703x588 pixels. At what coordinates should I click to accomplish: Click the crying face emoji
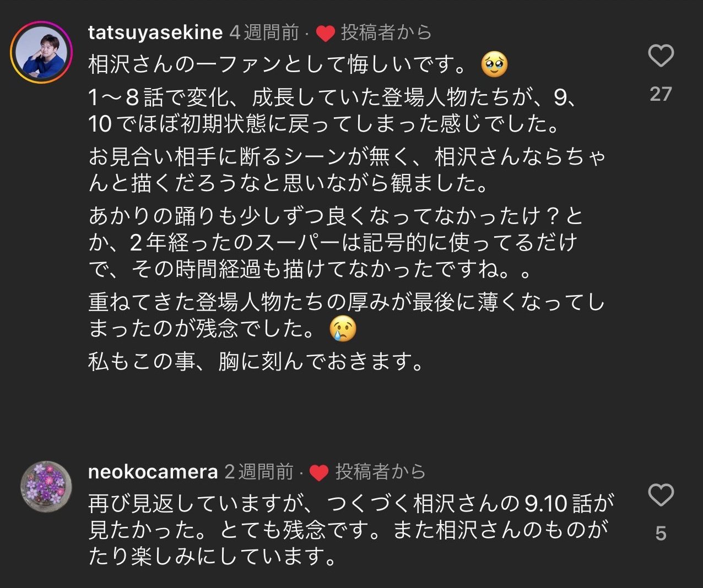343,329
